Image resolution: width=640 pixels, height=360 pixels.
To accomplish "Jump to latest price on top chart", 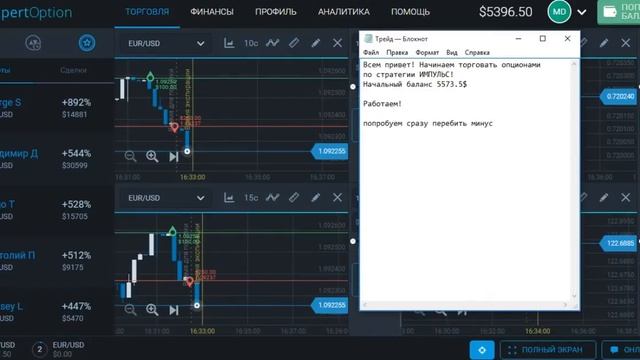I will (174, 157).
